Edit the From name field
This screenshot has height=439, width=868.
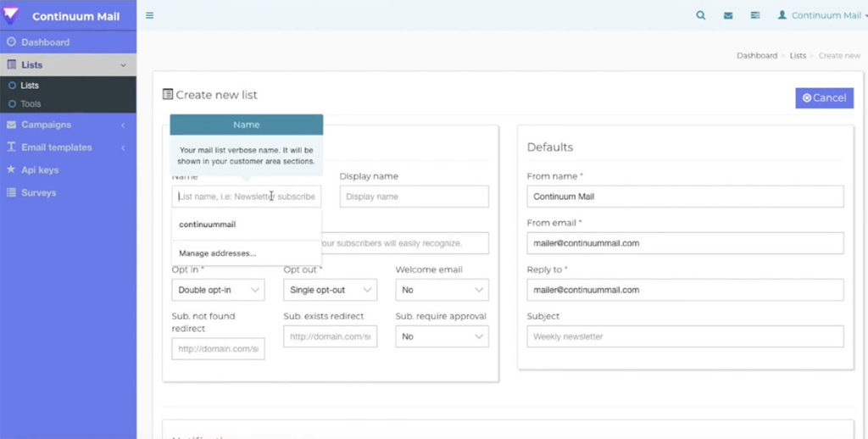point(685,197)
